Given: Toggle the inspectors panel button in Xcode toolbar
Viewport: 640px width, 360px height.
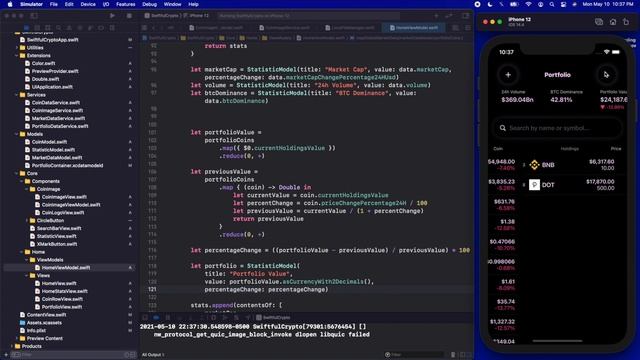Looking at the screenshot, I should pos(466,16).
